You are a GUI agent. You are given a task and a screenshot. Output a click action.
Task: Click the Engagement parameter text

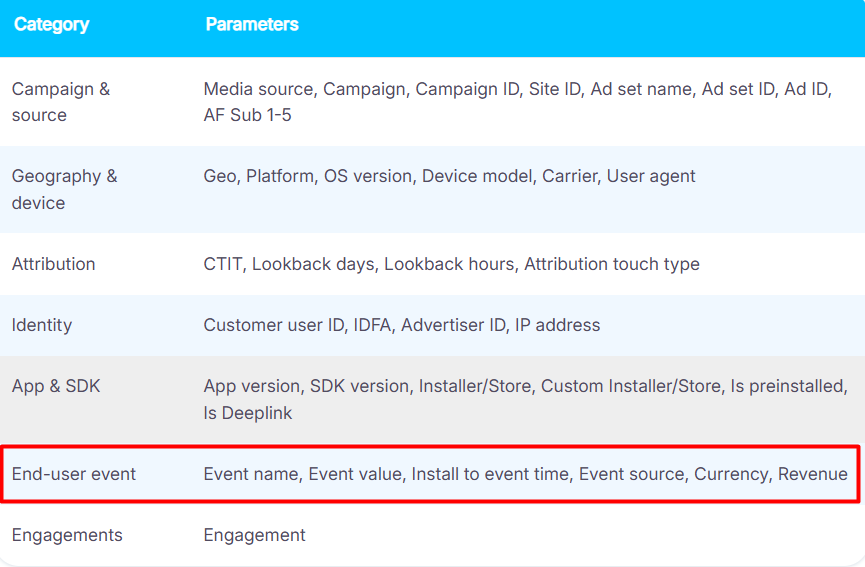254,535
